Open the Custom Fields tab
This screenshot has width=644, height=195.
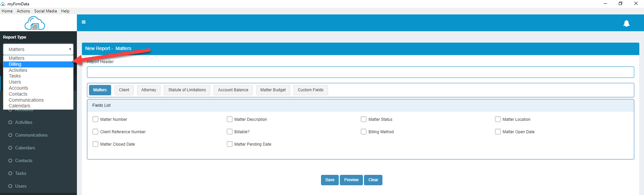click(311, 90)
